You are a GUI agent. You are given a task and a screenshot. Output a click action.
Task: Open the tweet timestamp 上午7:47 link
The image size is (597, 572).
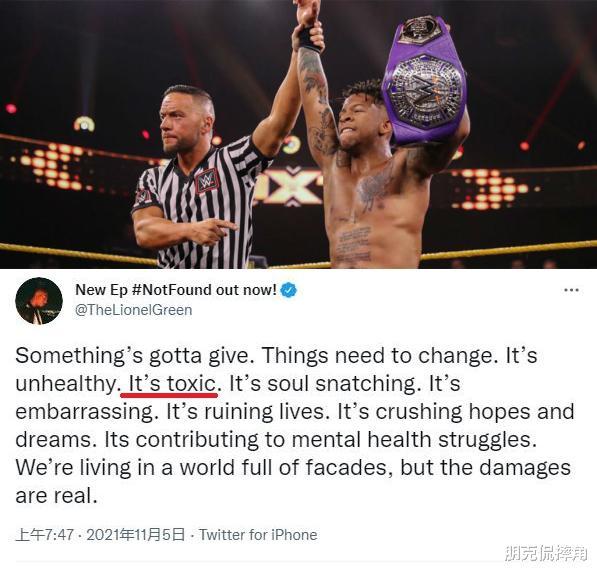[44, 535]
